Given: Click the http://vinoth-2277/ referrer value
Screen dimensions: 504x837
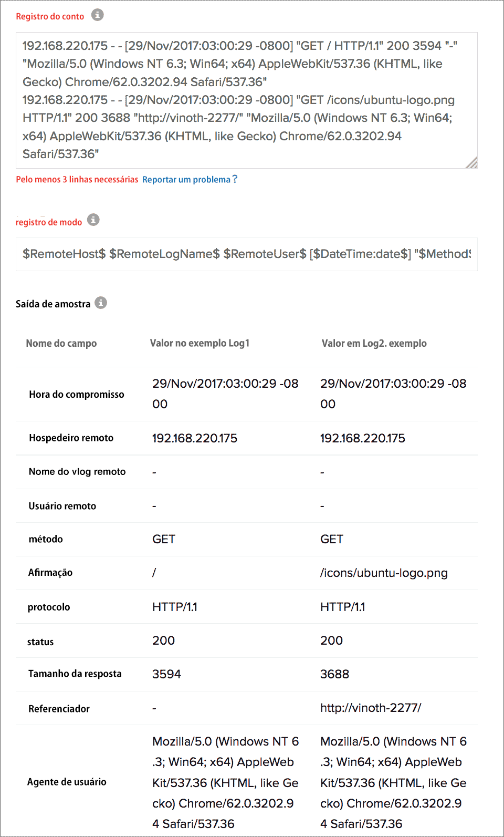Looking at the screenshot, I should [x=371, y=708].
